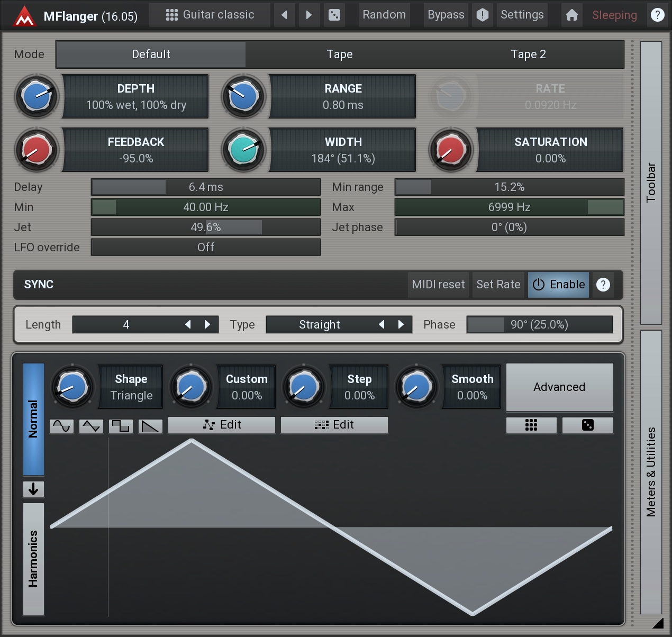Screen dimensions: 672x637
Task: Click the Saturation knob
Action: point(451,150)
